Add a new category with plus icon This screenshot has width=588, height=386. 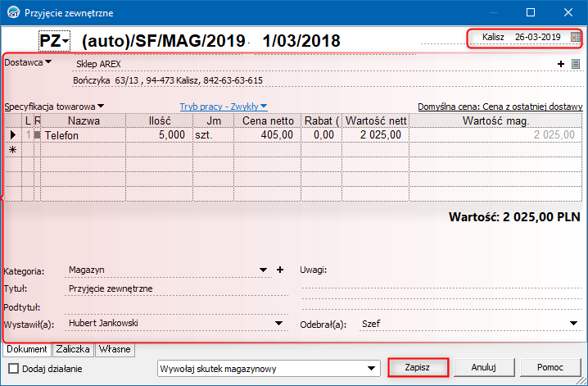pyautogui.click(x=280, y=270)
